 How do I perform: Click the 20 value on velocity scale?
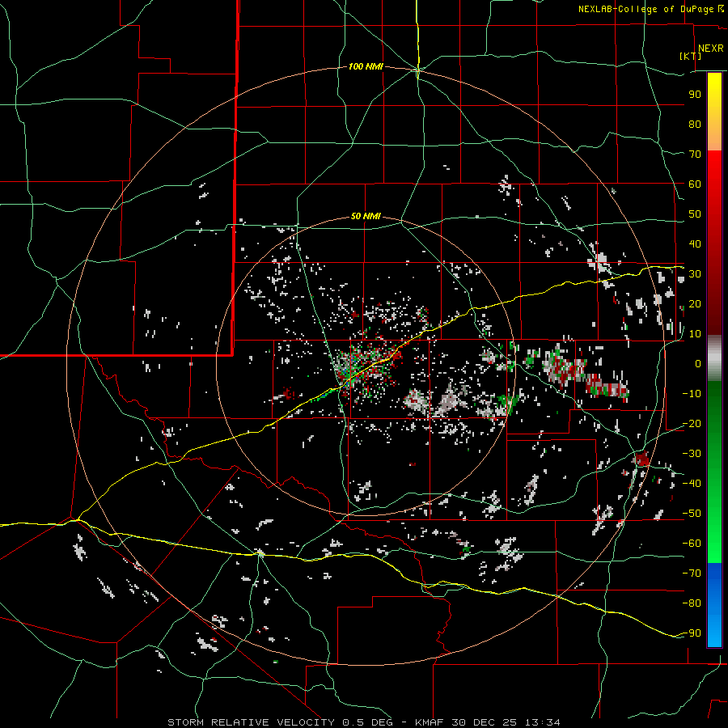(695, 304)
